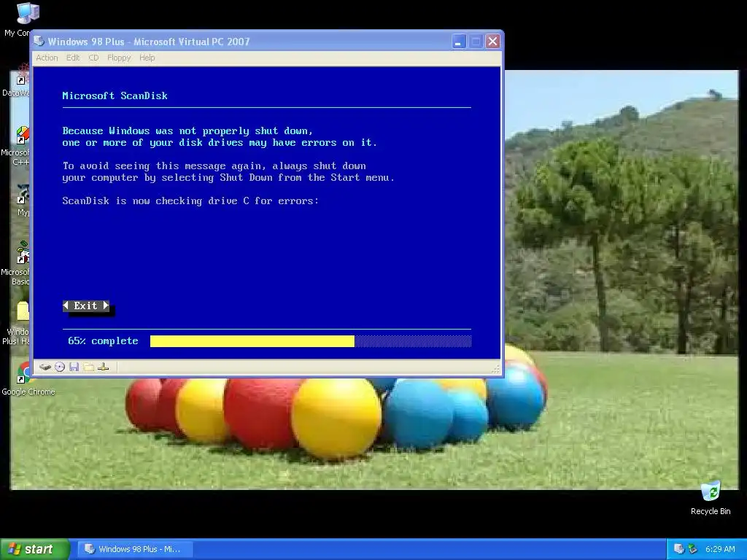Click the Virtual PC tray icon
This screenshot has width=747, height=560.
click(679, 549)
